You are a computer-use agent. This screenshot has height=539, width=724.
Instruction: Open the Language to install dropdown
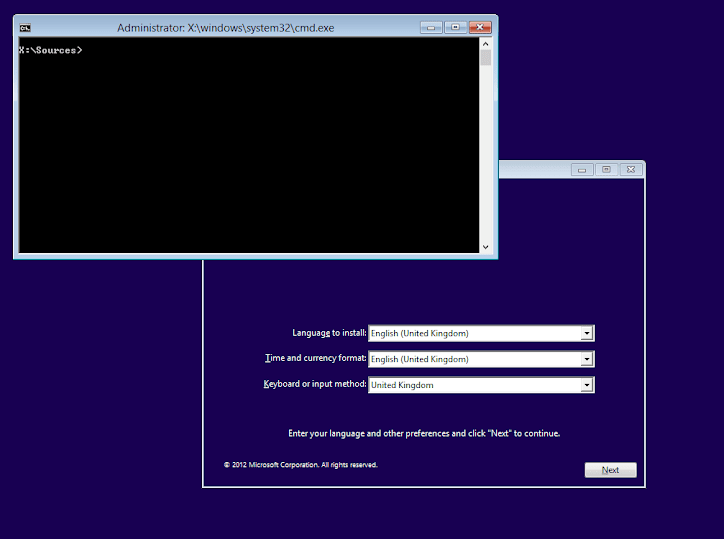586,333
